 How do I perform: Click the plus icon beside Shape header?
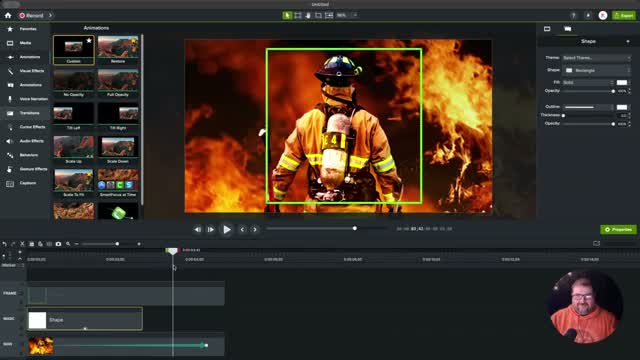628,41
